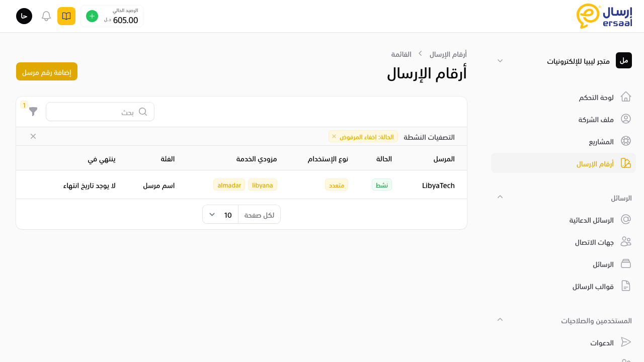Open the user avatar menu
This screenshot has height=362, width=644.
24,16
